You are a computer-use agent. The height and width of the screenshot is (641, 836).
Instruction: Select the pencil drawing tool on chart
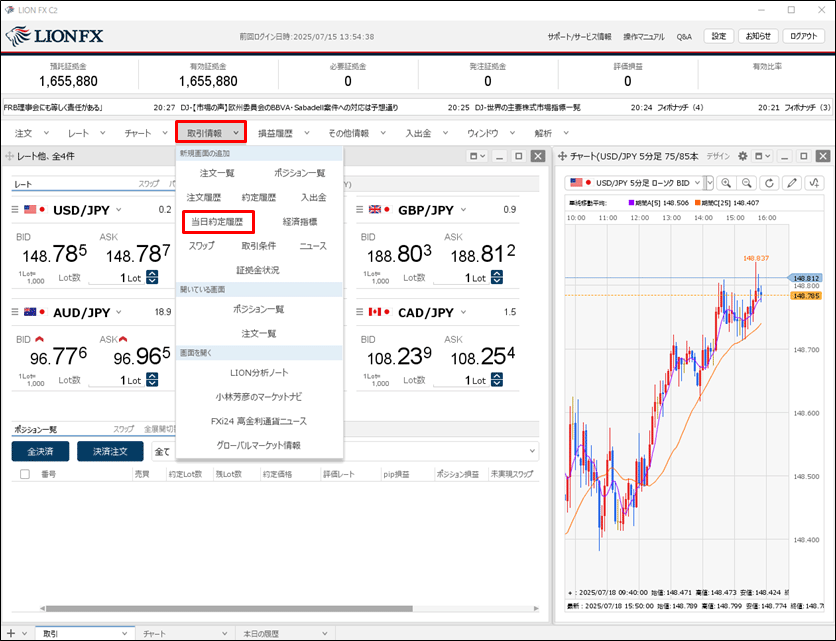[792, 183]
